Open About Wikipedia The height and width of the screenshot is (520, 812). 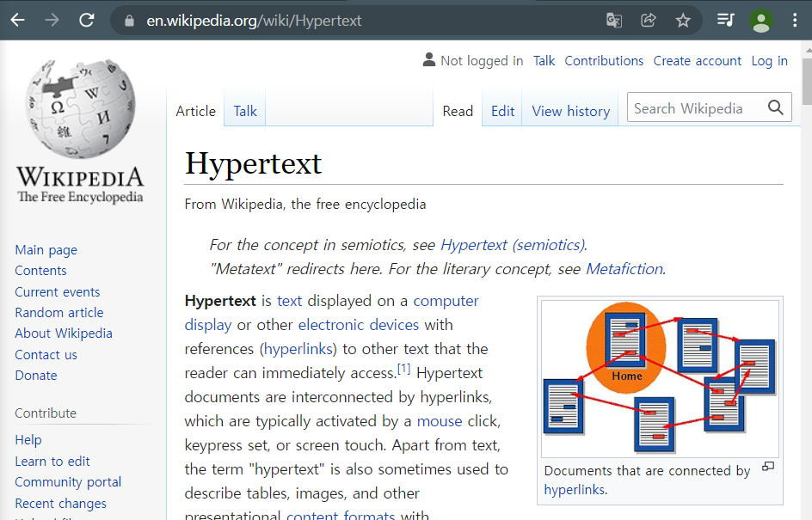64,333
